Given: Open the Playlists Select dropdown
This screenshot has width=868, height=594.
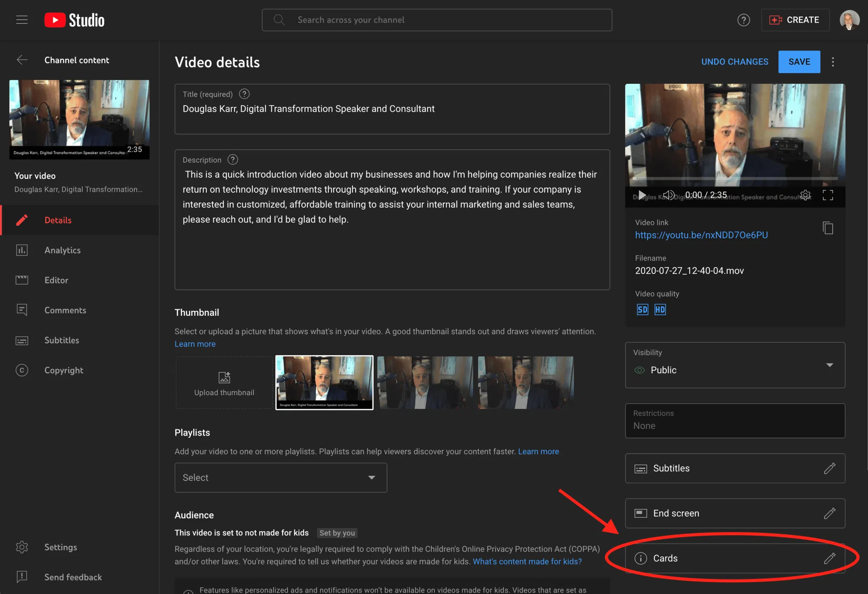Looking at the screenshot, I should point(281,477).
